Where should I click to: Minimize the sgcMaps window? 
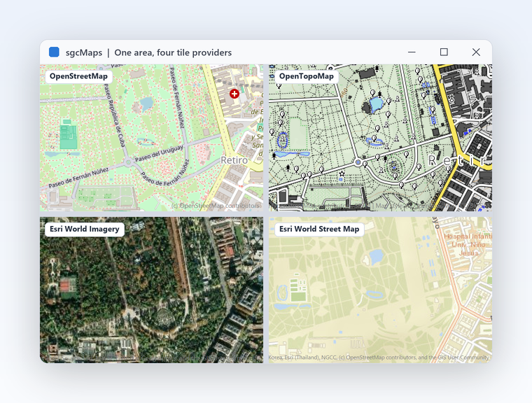[x=412, y=52]
